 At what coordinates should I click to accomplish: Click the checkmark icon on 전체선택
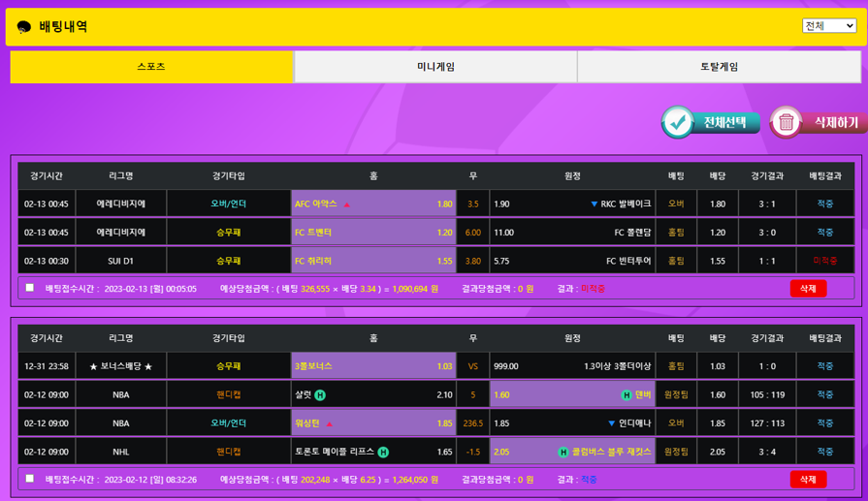coord(678,122)
